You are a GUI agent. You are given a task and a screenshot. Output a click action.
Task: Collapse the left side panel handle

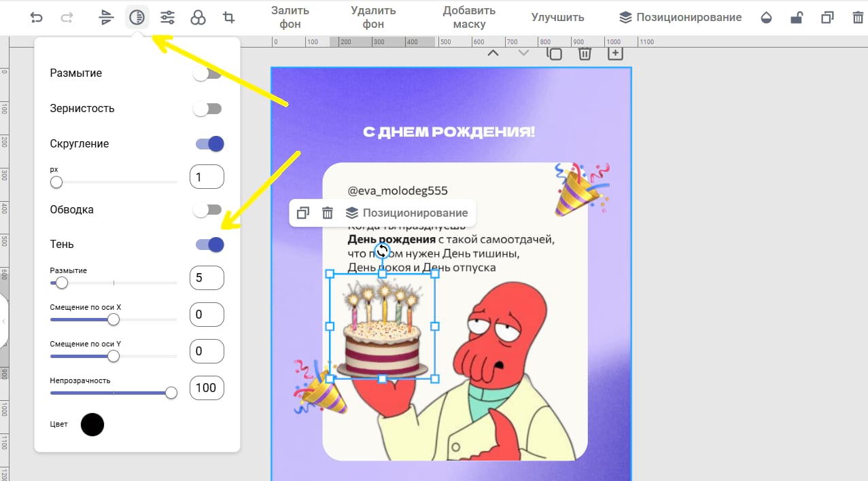click(x=4, y=321)
